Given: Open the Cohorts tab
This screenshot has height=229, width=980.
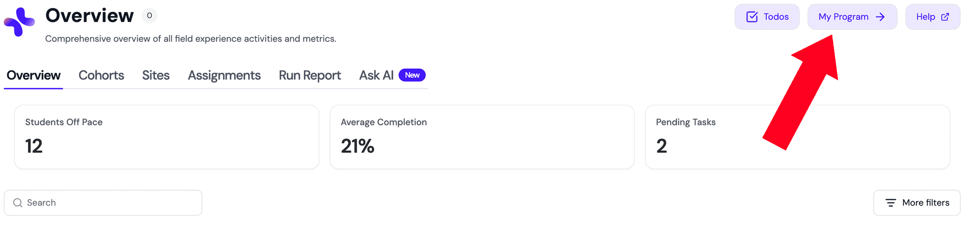Looking at the screenshot, I should coord(101,75).
